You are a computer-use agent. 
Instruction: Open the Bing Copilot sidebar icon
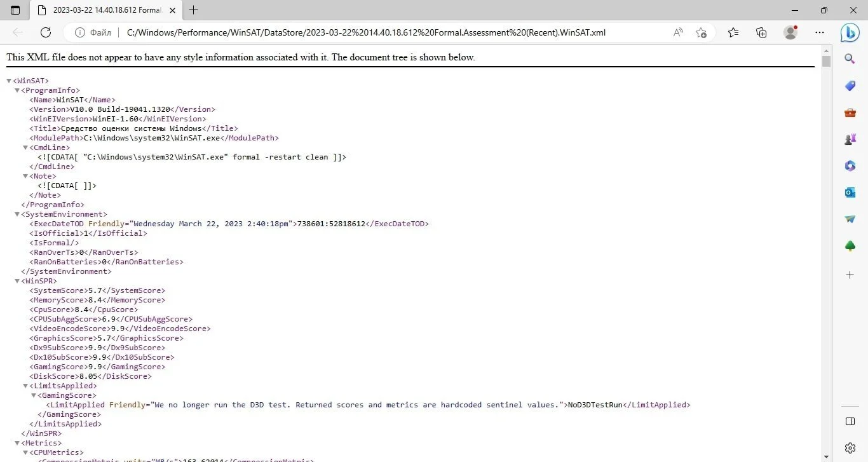coord(850,32)
